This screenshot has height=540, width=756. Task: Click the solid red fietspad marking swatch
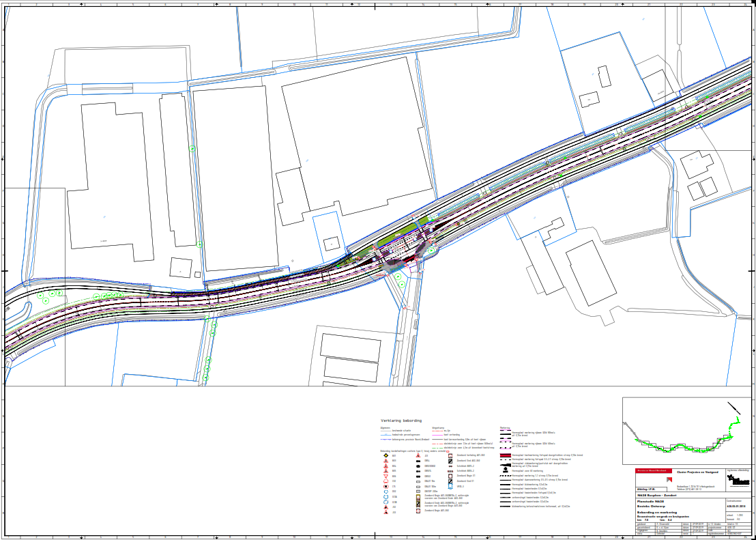pyautogui.click(x=506, y=455)
